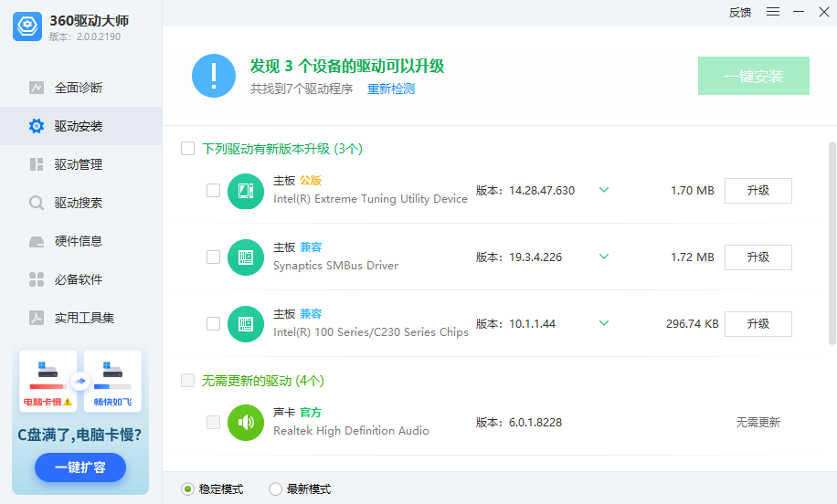Click the 实用工具集 icon
Viewport: 837px width, 504px height.
[x=37, y=318]
